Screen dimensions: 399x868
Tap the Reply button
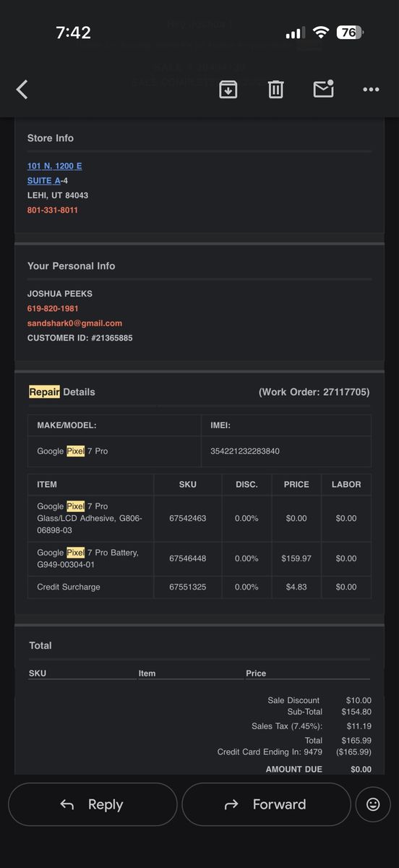coord(93,804)
